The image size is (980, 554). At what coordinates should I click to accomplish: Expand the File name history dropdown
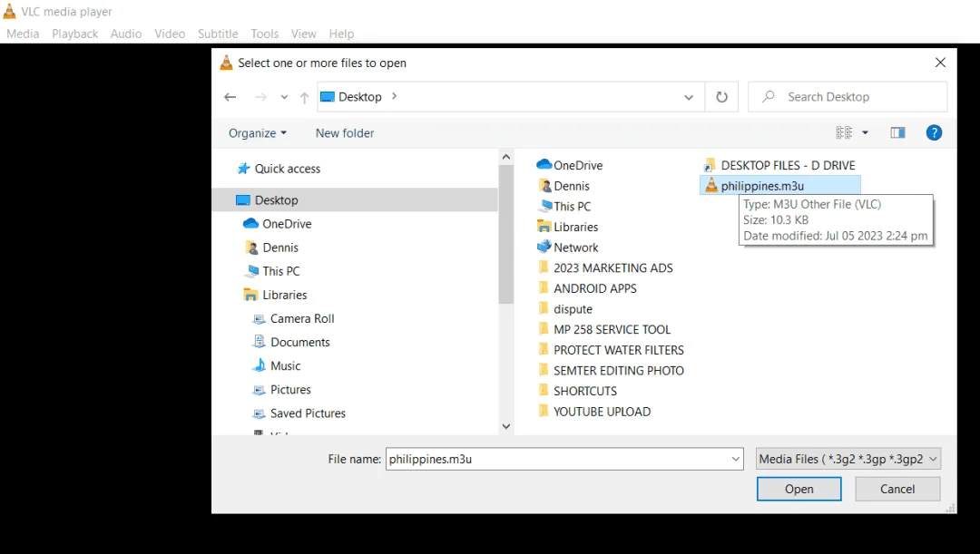pos(736,459)
